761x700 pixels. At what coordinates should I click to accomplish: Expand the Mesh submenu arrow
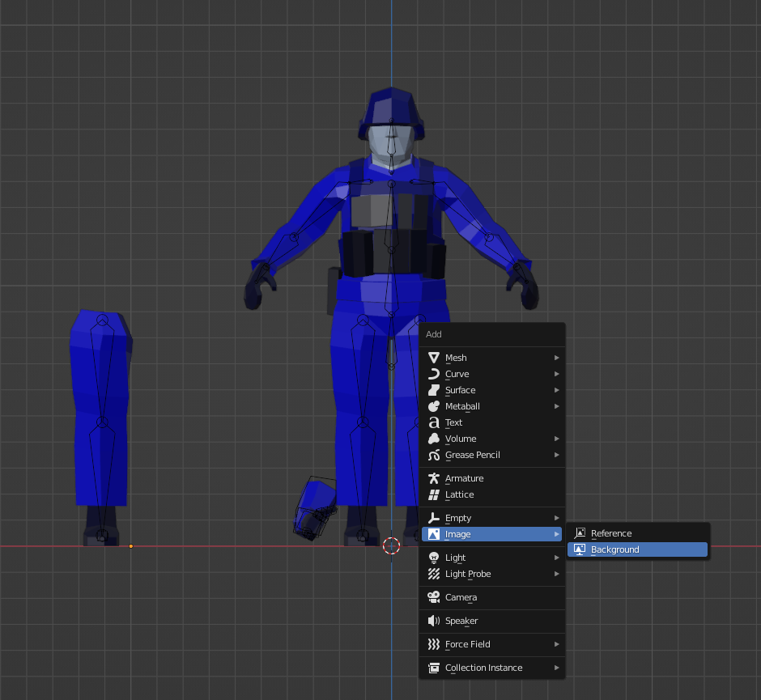pos(556,358)
